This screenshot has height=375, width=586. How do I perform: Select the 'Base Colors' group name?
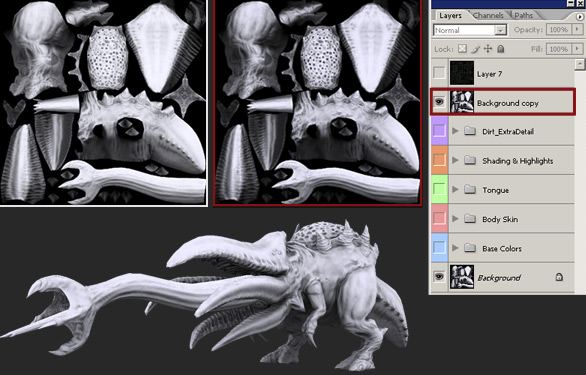click(x=502, y=248)
